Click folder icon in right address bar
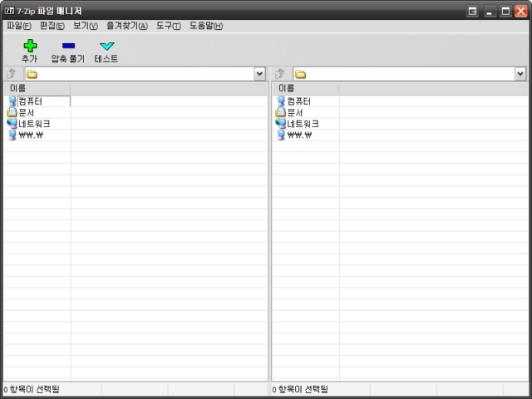The height and width of the screenshot is (399, 532). pos(300,74)
